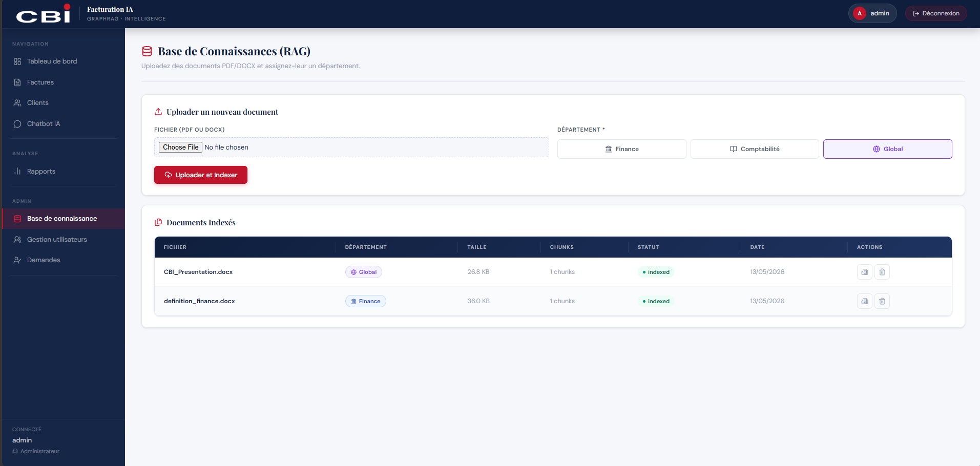This screenshot has width=980, height=466.
Task: Click the Choose File button
Action: [180, 147]
